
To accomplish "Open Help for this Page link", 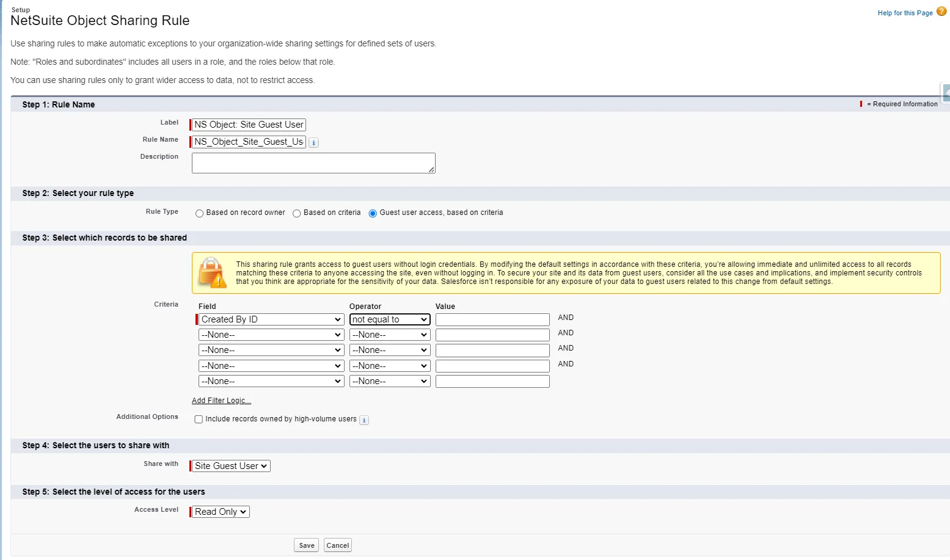I will click(905, 13).
